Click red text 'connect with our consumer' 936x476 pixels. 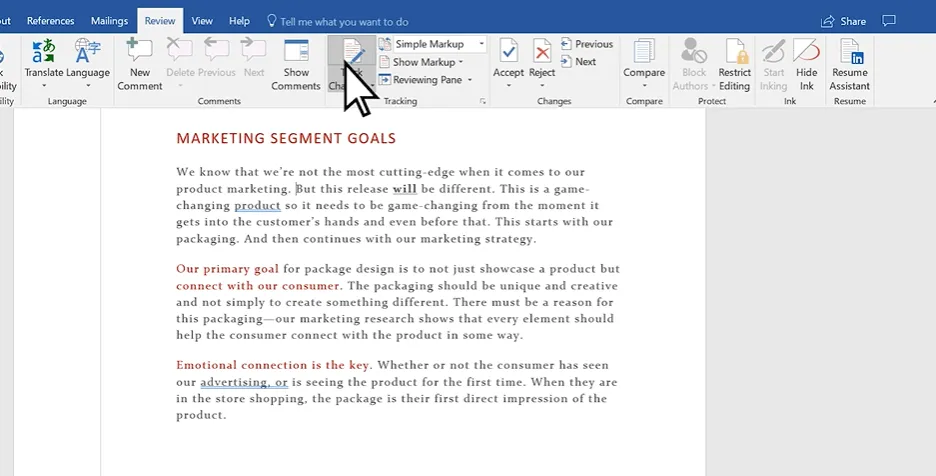(x=258, y=285)
